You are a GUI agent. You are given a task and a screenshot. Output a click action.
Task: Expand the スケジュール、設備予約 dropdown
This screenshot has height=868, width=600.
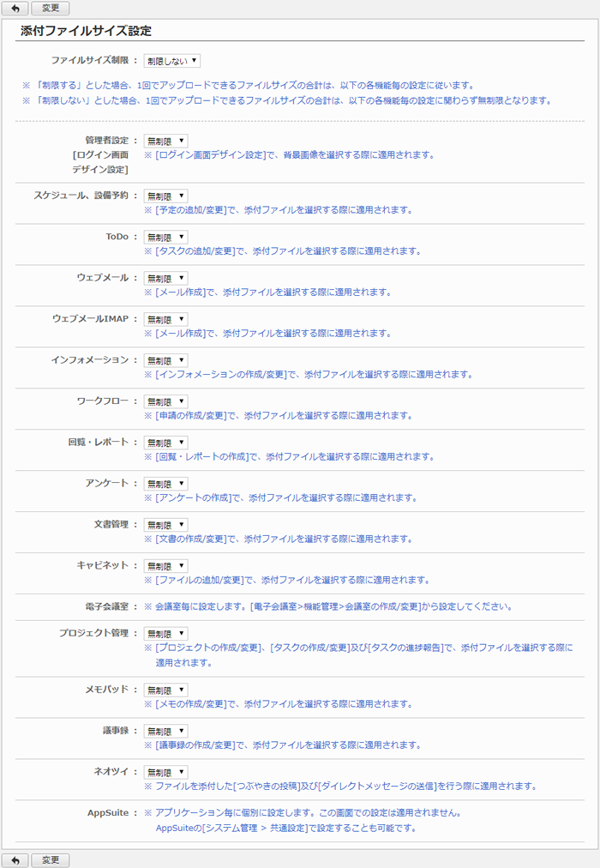pyautogui.click(x=165, y=196)
